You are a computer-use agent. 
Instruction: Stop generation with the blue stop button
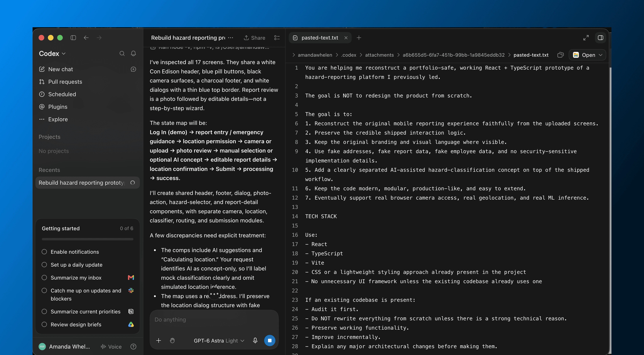pyautogui.click(x=269, y=341)
